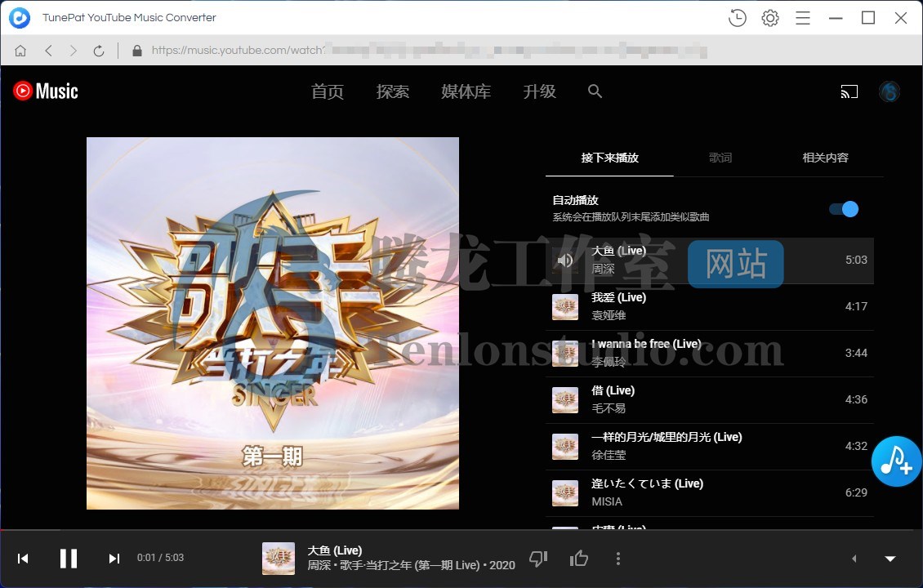Click the small left triangle in player bar
The height and width of the screenshot is (588, 923).
coord(854,559)
